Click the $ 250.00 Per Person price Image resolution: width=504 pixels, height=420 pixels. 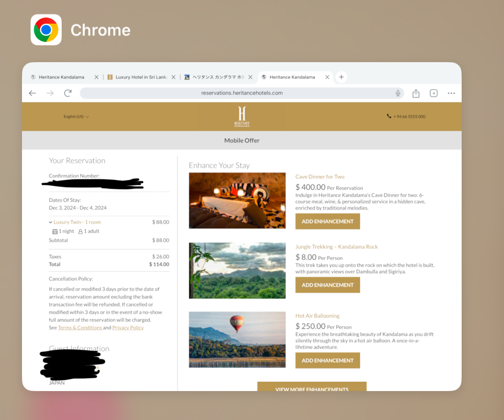[323, 326]
